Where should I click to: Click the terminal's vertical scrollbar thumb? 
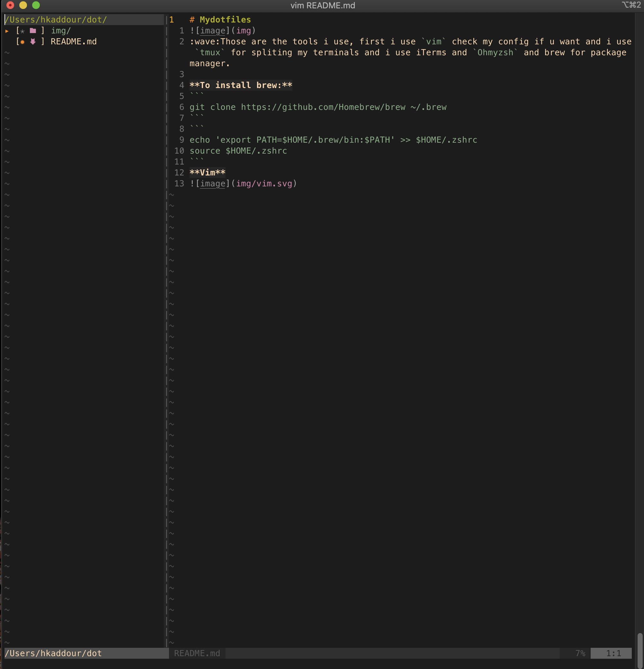[640, 650]
